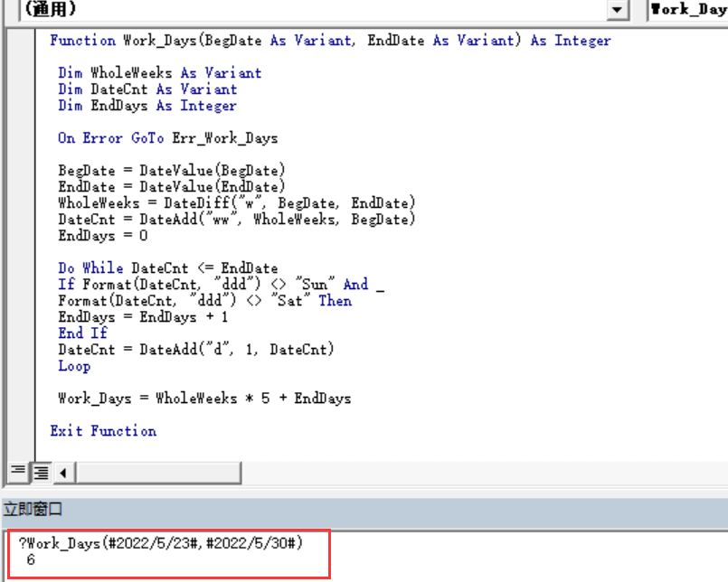Screen dimensions: 728x582
Task: Click the horizontal scrollbar left arrow
Action: 63,473
